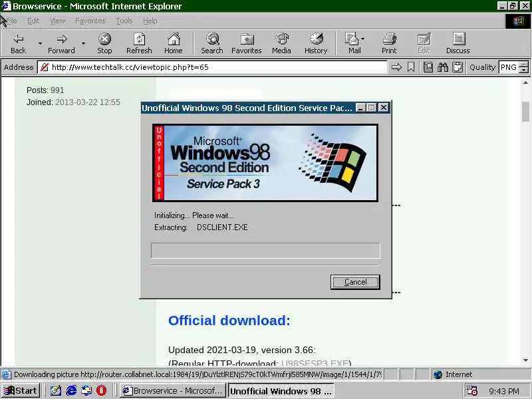Screen dimensions: 532x399
Task: Click the Updated 2021-03-19 version 3.66 text
Action: point(242,350)
